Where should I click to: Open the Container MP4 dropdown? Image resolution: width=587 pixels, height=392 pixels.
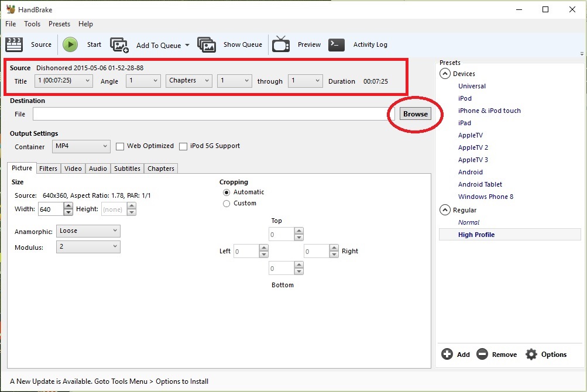(81, 146)
